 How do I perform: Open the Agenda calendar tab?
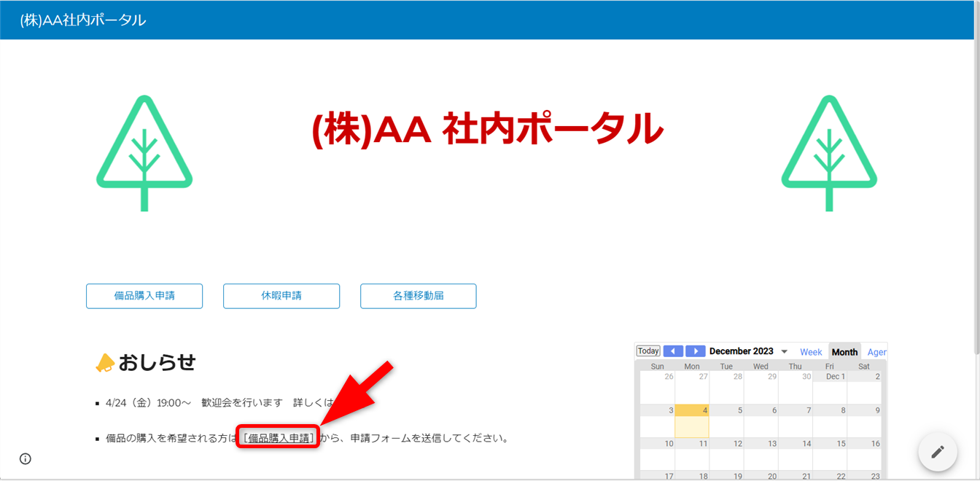coord(876,352)
